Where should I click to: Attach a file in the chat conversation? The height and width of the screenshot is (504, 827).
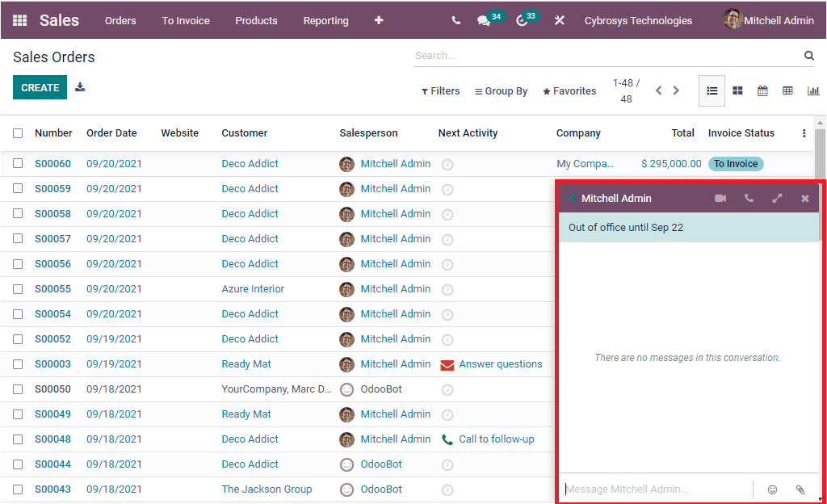[x=800, y=489]
